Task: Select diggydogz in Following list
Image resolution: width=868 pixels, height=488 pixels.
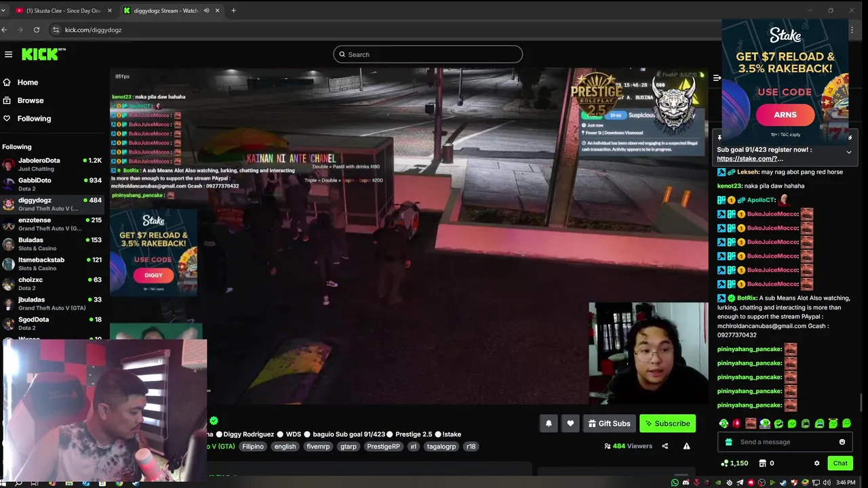Action: point(53,204)
